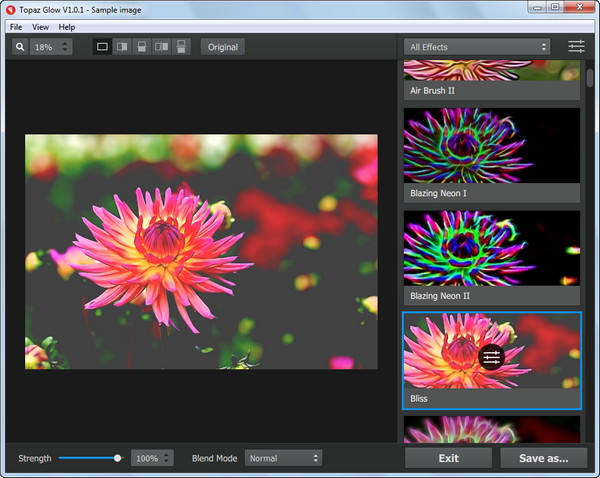Click the Strength percentage stepper arrows
The width and height of the screenshot is (600, 478).
point(166,458)
